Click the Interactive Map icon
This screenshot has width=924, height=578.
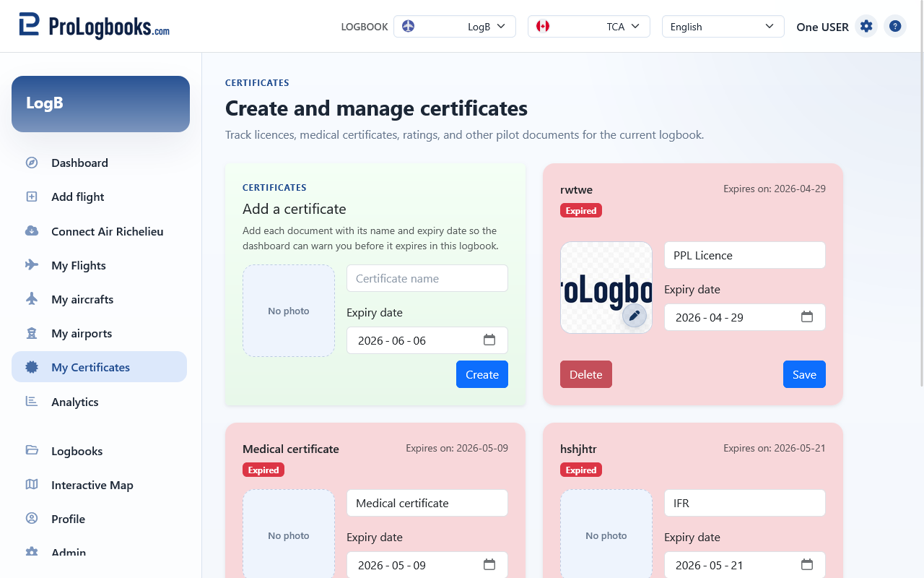[32, 485]
